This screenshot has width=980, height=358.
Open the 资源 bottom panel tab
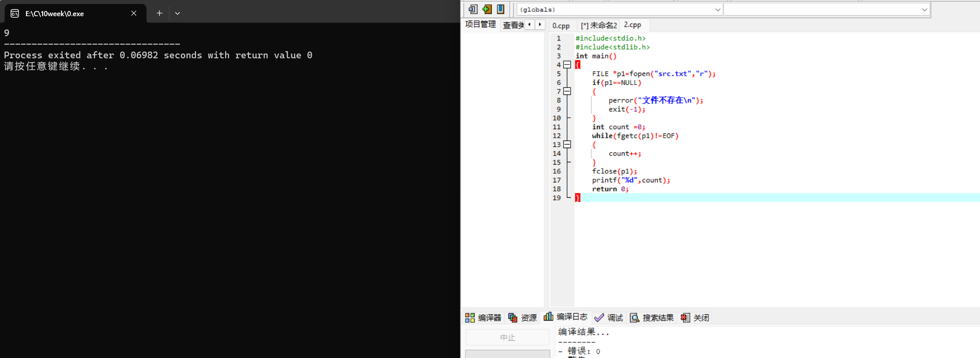pos(523,318)
